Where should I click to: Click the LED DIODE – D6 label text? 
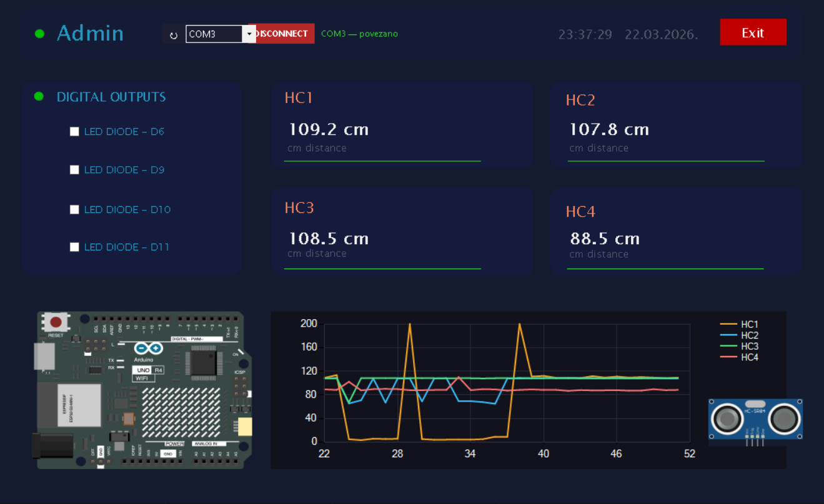coord(124,132)
